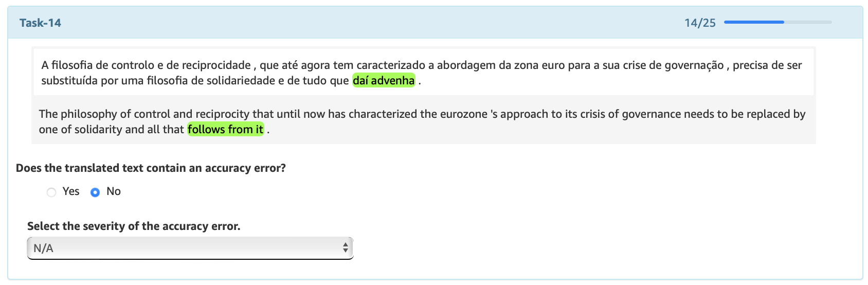Click the "Does the translated text contain" question

click(151, 168)
